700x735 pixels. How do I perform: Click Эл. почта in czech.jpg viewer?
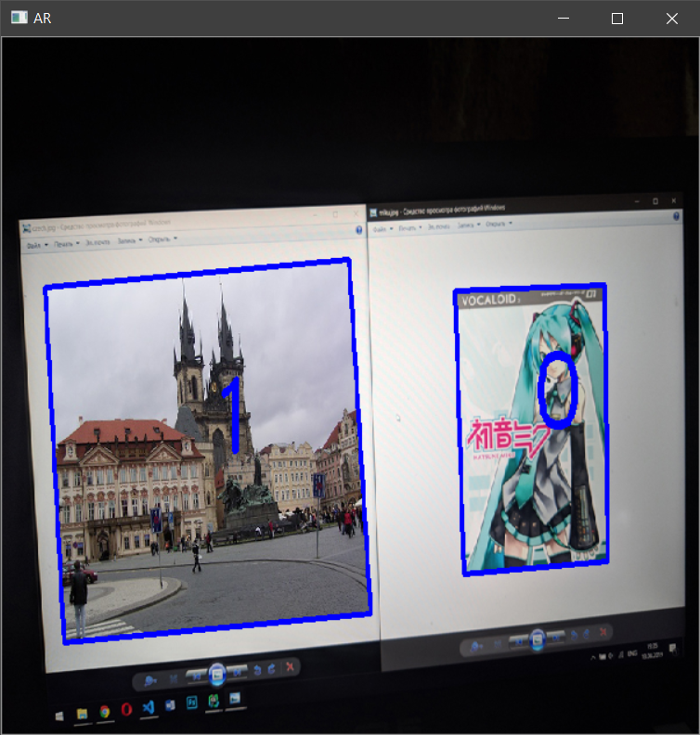point(97,242)
